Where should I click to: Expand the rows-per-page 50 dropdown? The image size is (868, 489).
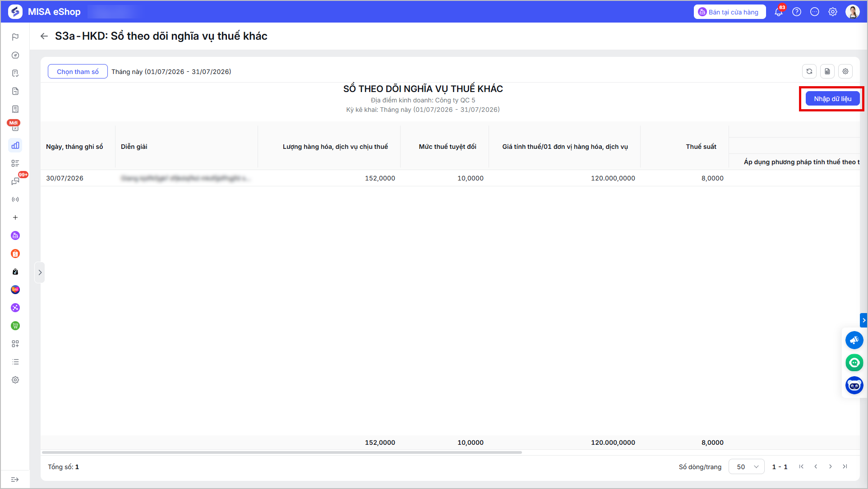747,466
